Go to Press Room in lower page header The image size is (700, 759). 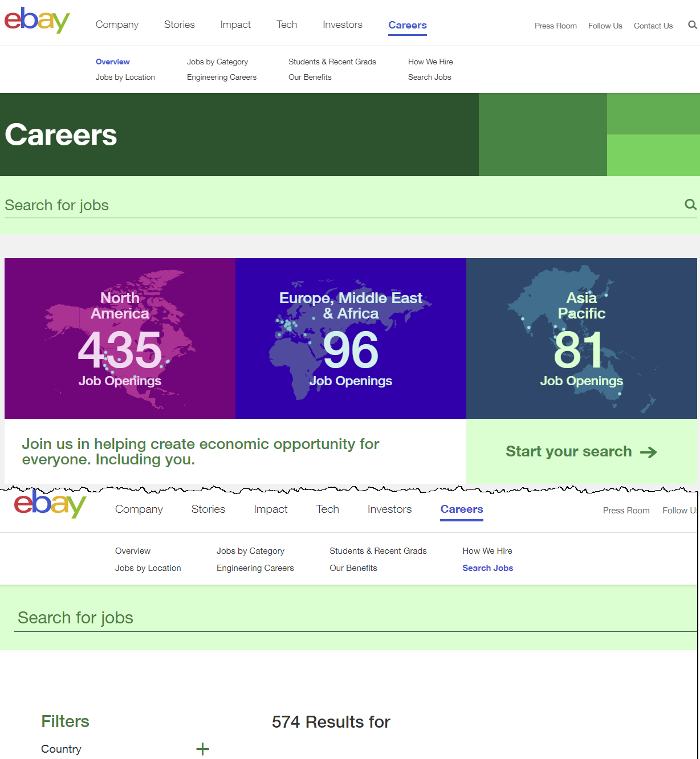click(626, 511)
